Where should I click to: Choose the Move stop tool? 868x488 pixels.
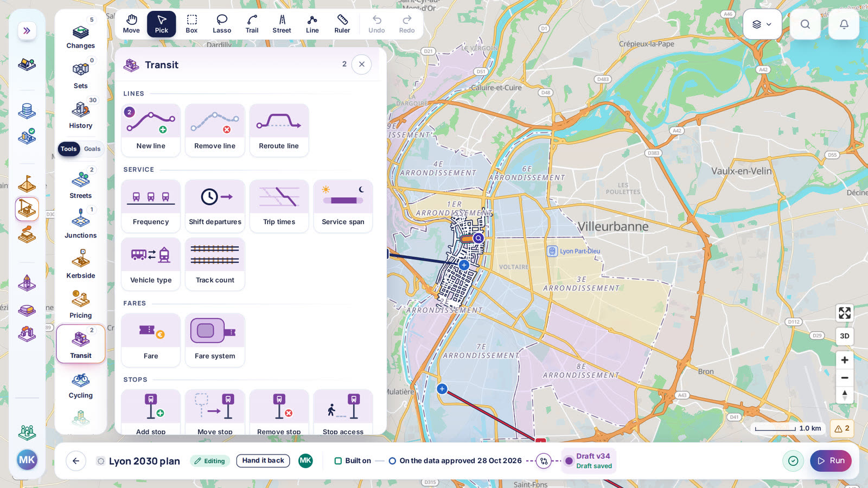pyautogui.click(x=215, y=412)
